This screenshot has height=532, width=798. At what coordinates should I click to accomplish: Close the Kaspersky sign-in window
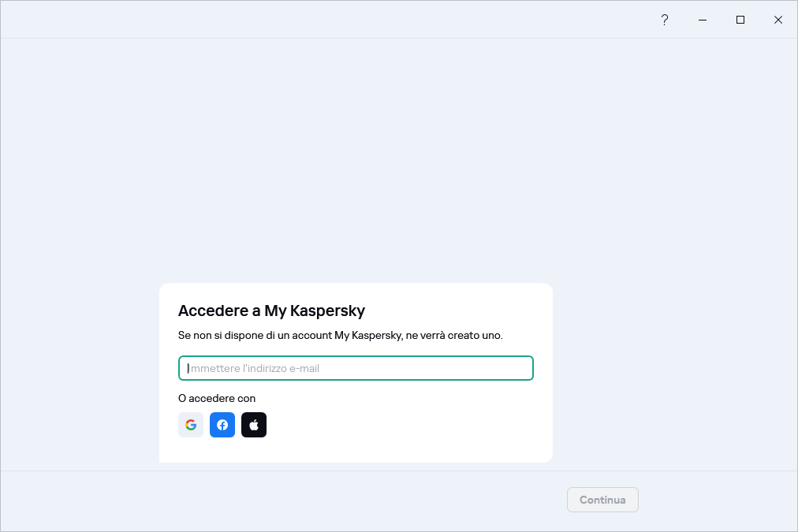(778, 20)
